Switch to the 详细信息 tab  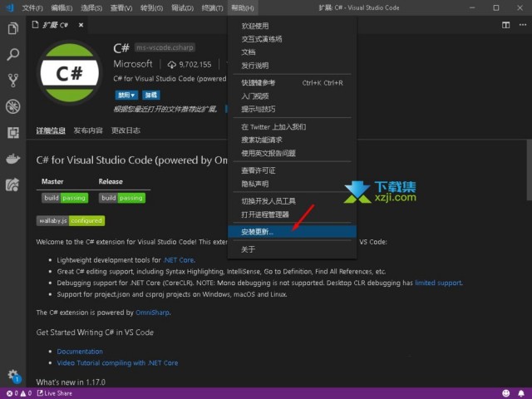[x=51, y=131]
